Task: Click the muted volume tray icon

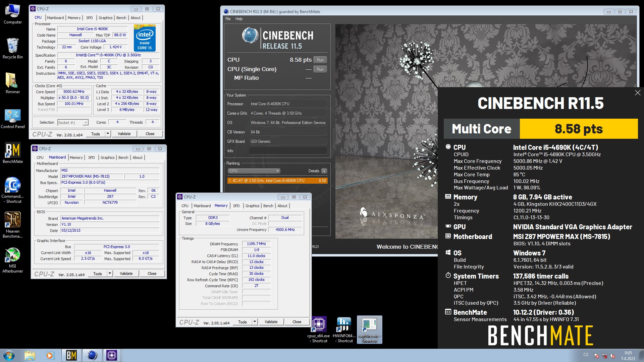Action: tap(612, 356)
